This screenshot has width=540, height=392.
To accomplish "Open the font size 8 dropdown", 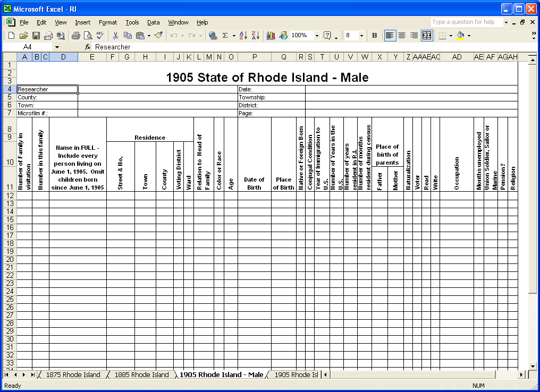I will [x=361, y=36].
